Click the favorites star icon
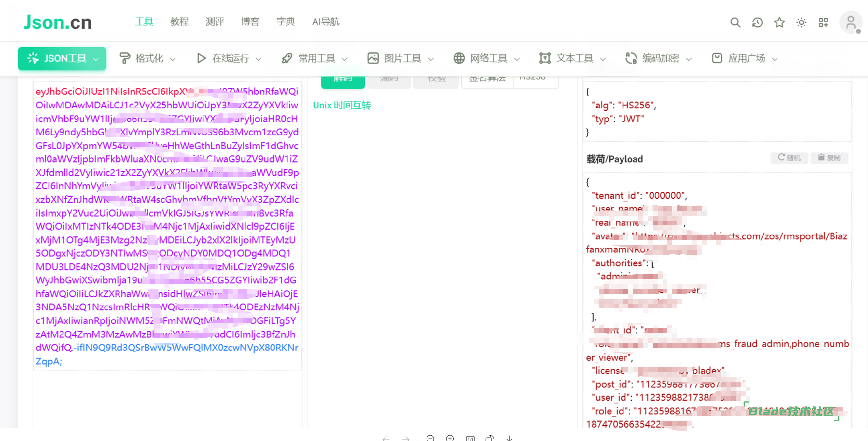The image size is (868, 441). (779, 22)
